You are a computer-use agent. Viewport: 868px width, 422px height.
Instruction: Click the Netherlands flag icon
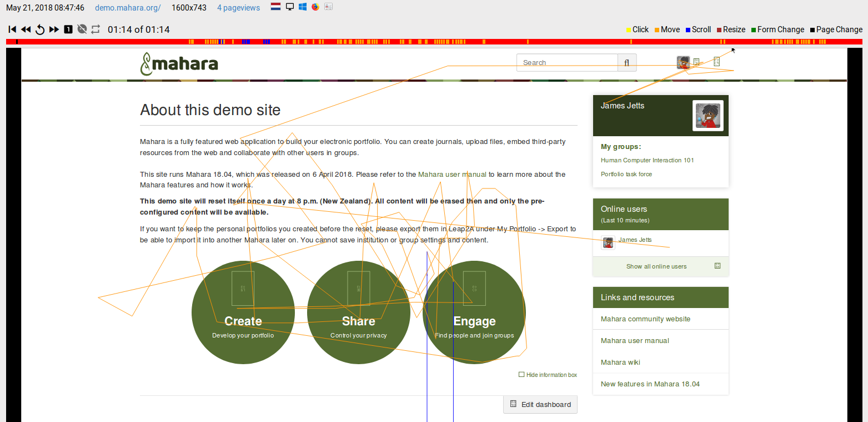[x=275, y=7]
